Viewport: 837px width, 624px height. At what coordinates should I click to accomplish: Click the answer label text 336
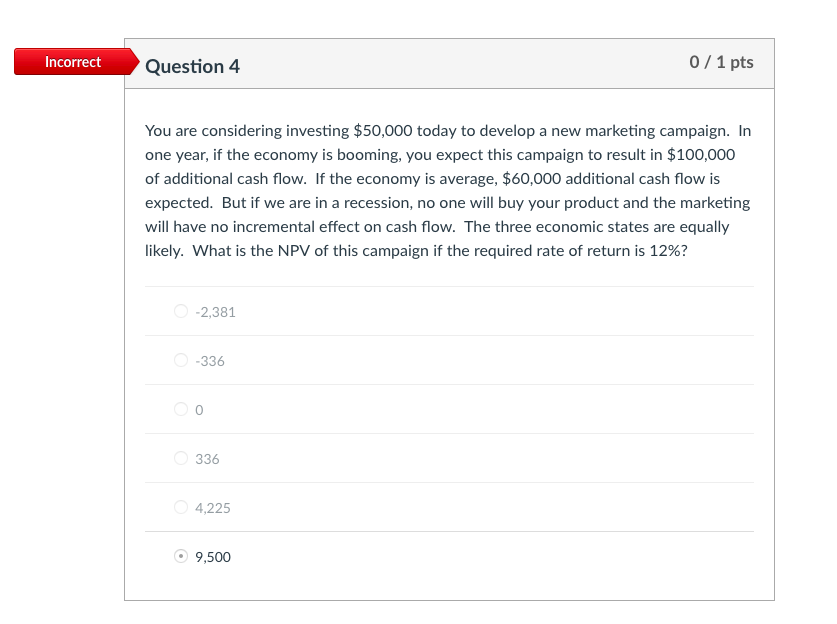click(207, 458)
